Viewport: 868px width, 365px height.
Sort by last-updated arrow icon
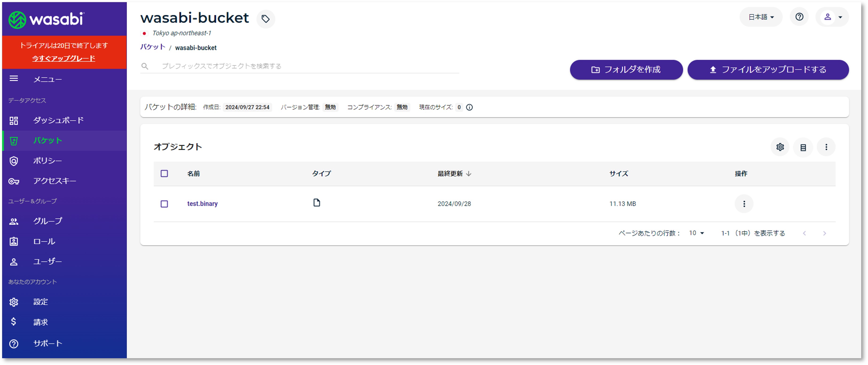click(468, 174)
